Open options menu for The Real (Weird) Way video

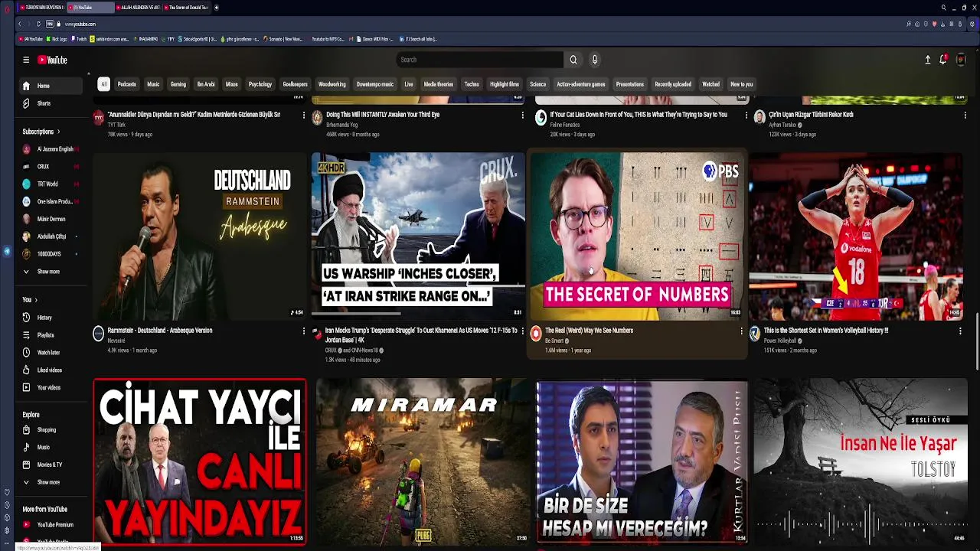click(x=741, y=331)
